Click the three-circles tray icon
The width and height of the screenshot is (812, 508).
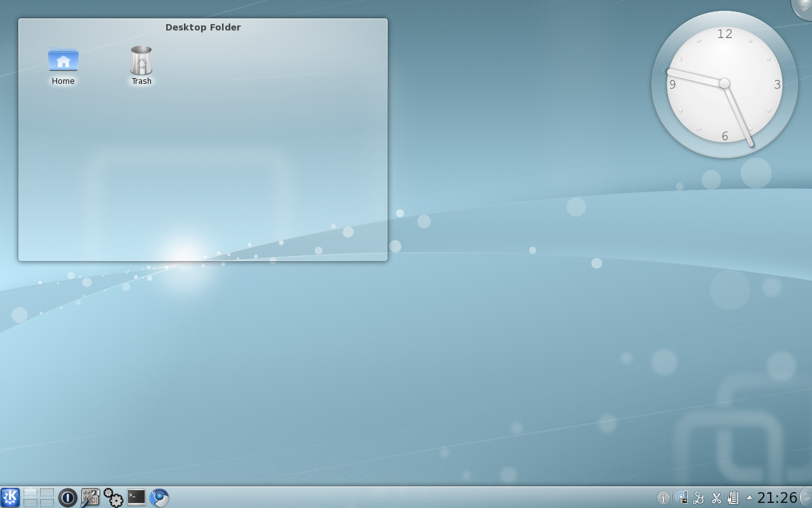point(699,498)
